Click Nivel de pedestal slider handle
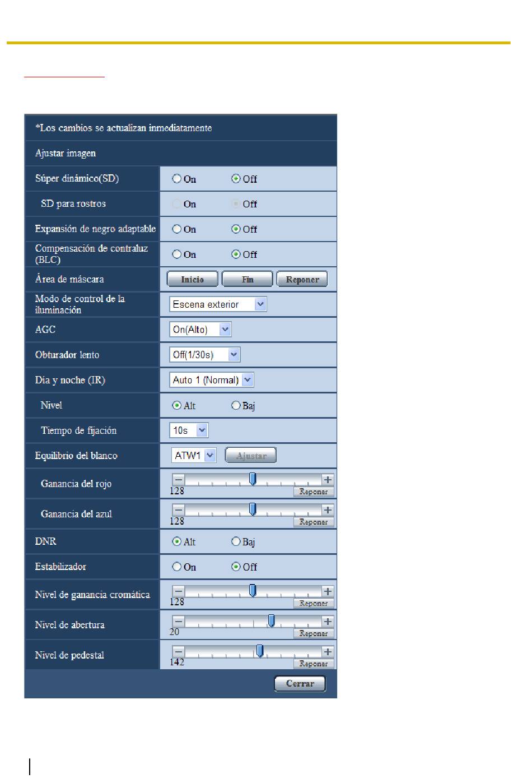The height and width of the screenshot is (783, 532). point(260,651)
